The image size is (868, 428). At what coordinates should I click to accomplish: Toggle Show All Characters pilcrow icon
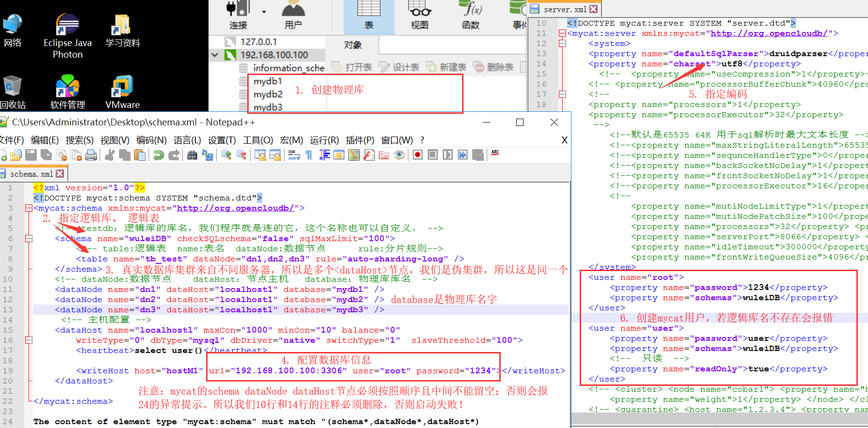[x=309, y=155]
